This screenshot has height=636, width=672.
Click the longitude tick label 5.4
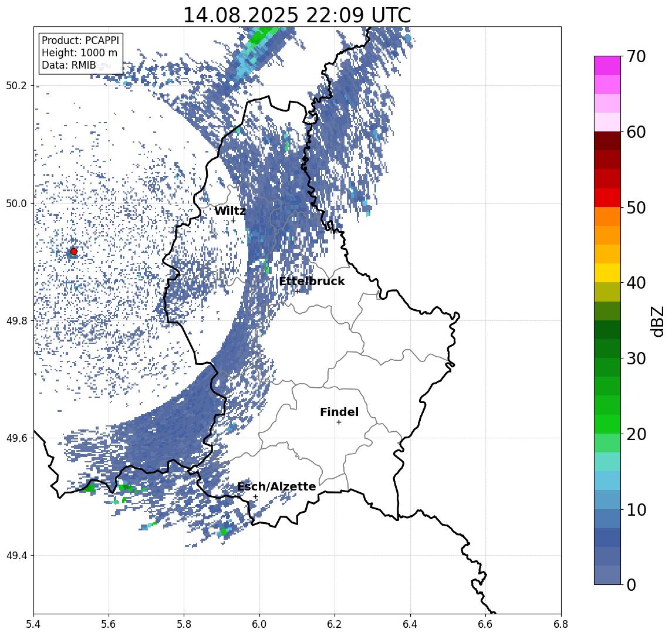(34, 624)
